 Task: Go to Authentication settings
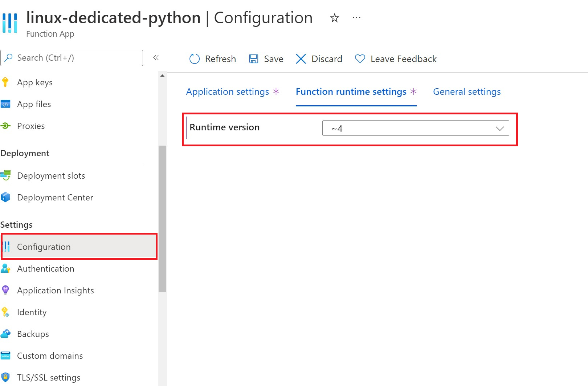[x=45, y=269]
